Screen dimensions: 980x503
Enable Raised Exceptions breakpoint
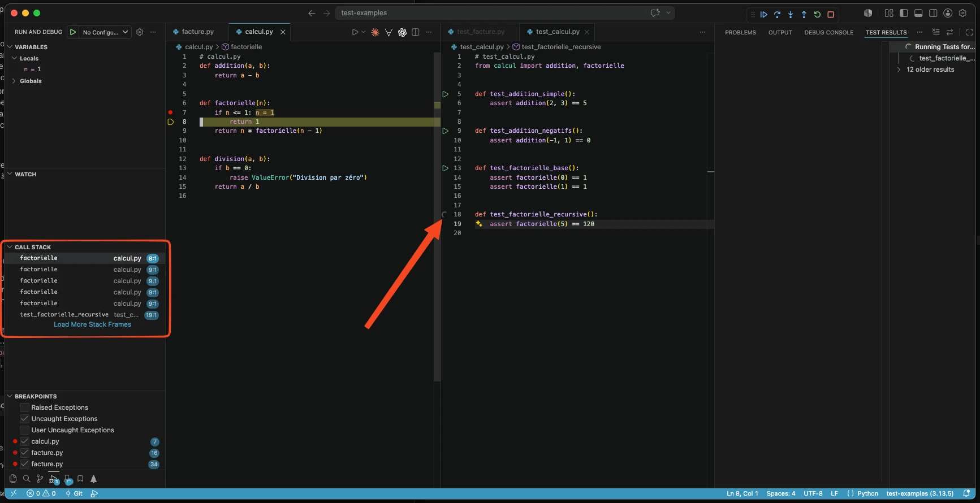[24, 407]
